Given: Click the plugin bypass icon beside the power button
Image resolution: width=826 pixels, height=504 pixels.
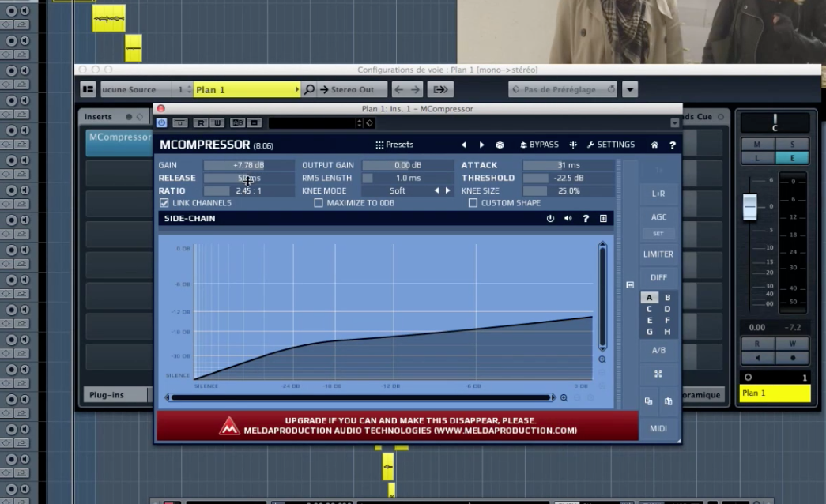Looking at the screenshot, I should pyautogui.click(x=180, y=122).
